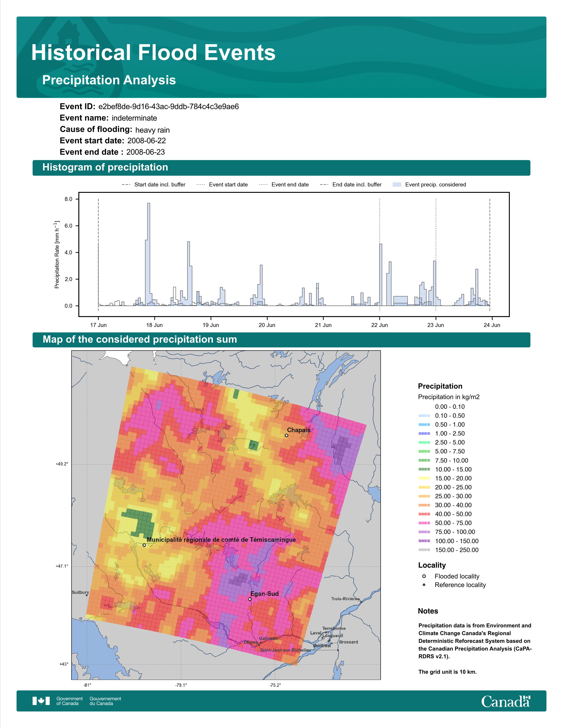This screenshot has width=563, height=728.
Task: Click the Chapais flooded locality marker
Action: click(x=287, y=435)
